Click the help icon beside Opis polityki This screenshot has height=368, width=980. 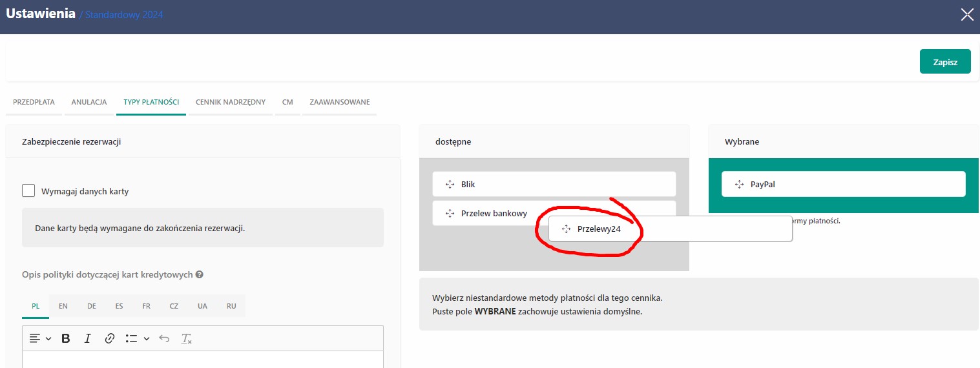pos(200,274)
